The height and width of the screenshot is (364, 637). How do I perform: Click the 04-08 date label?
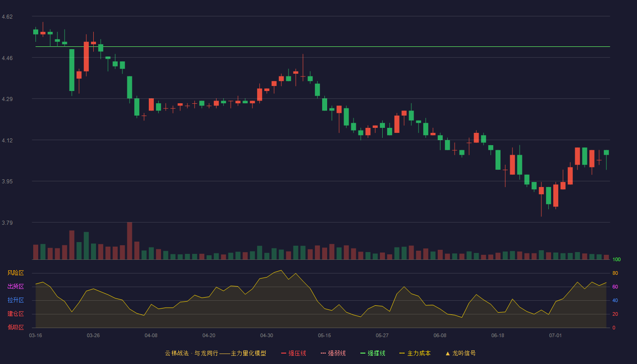[x=151, y=335]
